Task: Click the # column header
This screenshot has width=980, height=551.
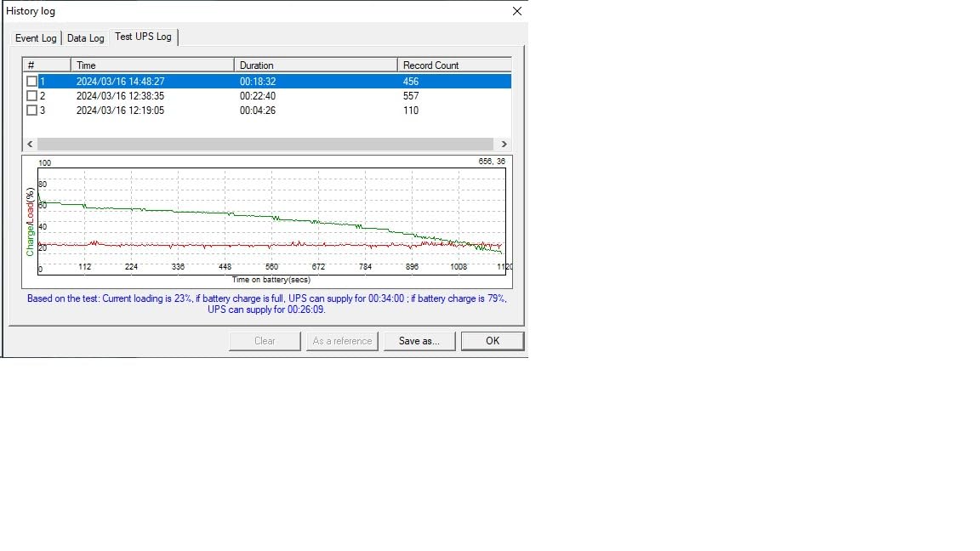Action: point(46,65)
